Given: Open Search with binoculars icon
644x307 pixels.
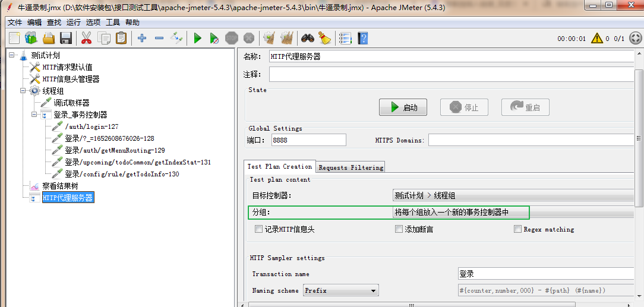Looking at the screenshot, I should 308,38.
